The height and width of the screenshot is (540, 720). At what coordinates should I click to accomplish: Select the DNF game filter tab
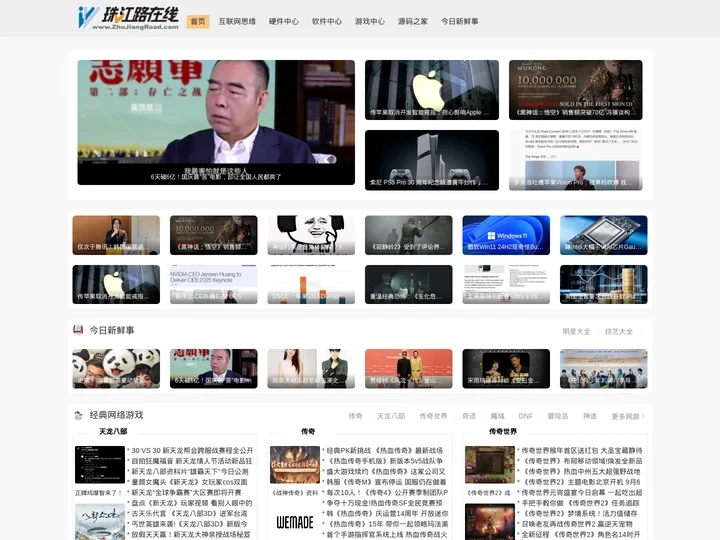tap(526, 416)
